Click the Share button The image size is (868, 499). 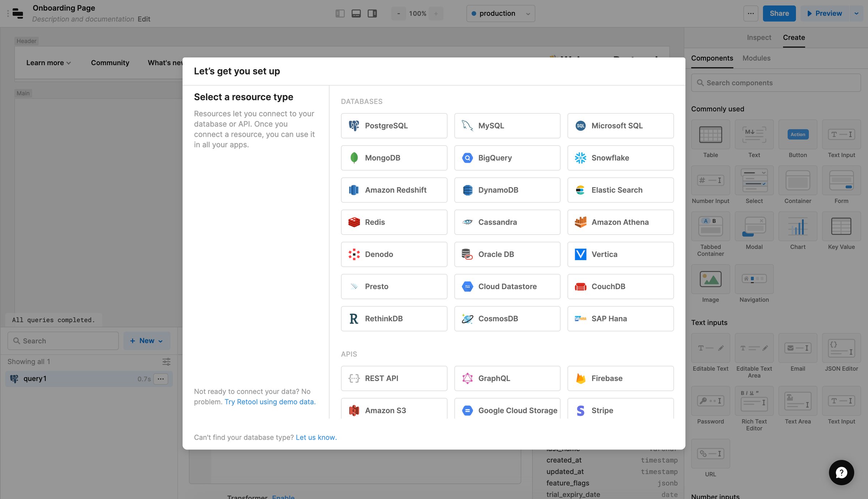click(779, 13)
